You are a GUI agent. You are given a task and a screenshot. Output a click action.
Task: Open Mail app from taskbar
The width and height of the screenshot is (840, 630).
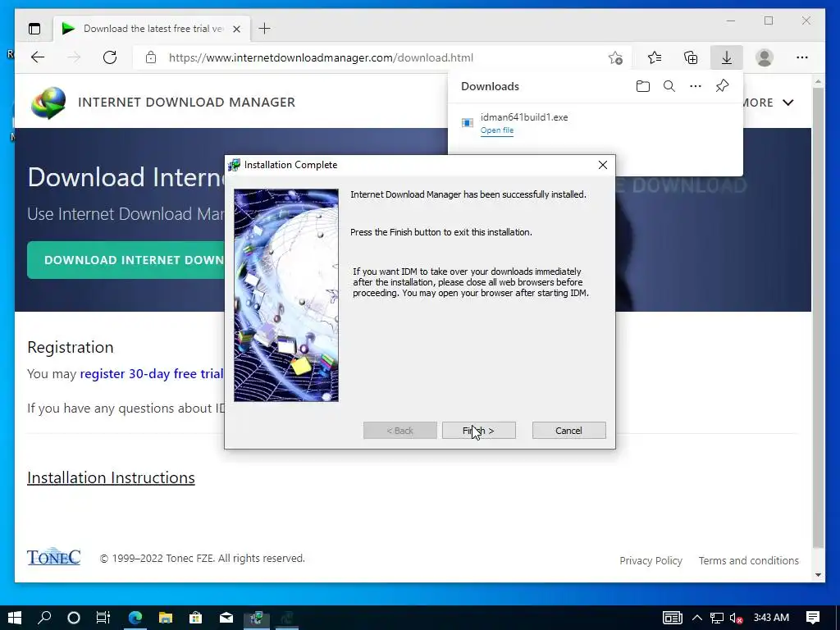pos(226,618)
